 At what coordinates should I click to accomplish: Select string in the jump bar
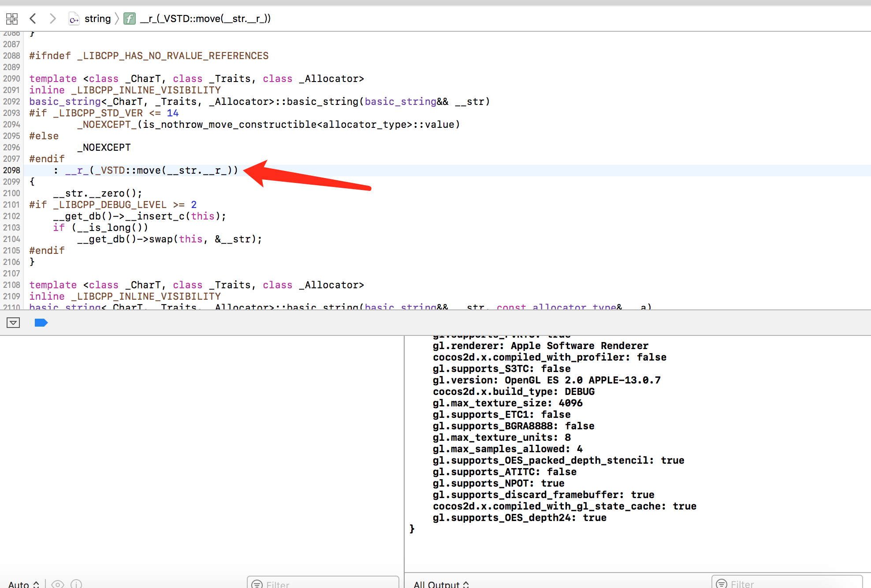pyautogui.click(x=97, y=19)
